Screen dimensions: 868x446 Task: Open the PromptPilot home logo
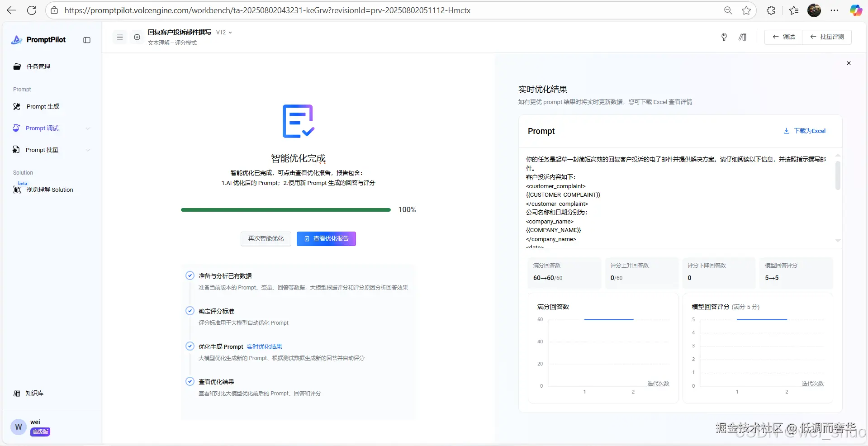(38, 39)
